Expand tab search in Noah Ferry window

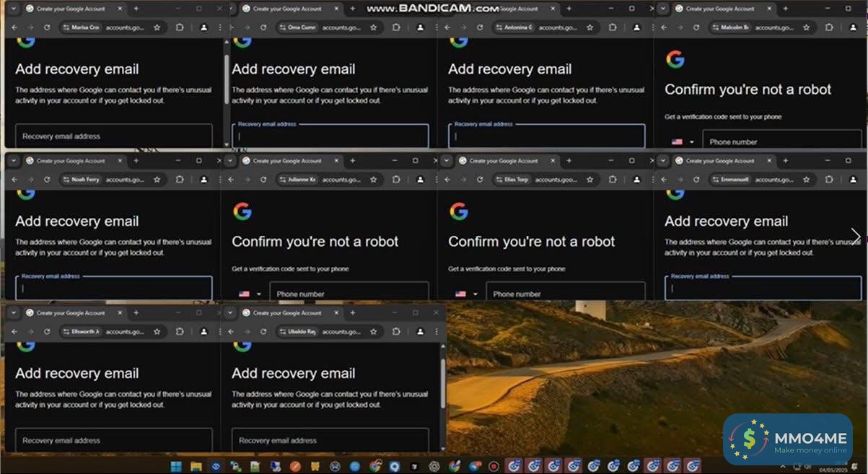[12, 161]
